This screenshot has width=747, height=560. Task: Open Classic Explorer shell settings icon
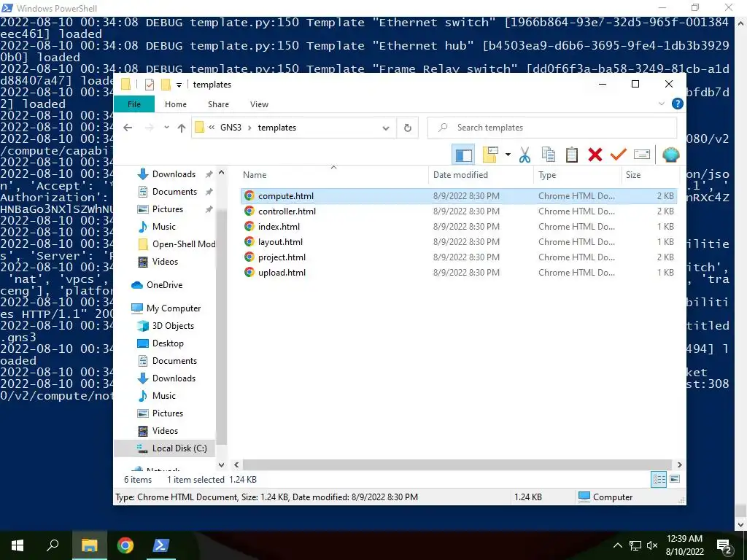tap(671, 155)
